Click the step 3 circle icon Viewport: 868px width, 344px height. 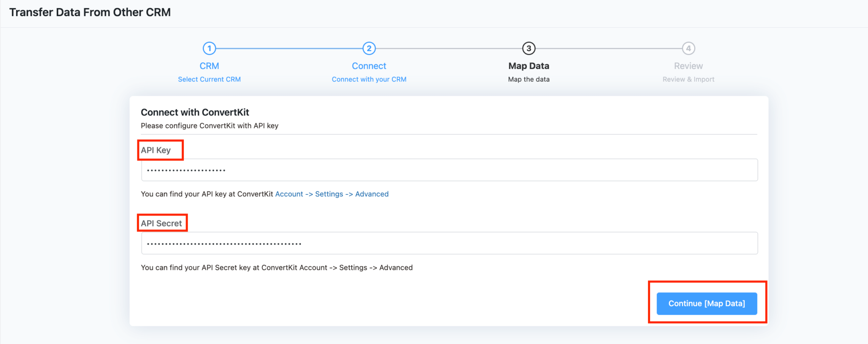coord(529,48)
